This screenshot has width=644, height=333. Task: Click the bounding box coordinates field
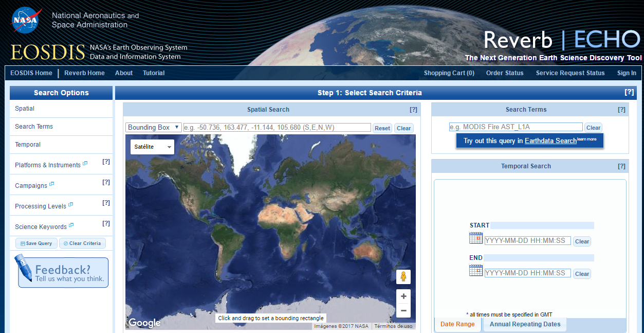(277, 127)
